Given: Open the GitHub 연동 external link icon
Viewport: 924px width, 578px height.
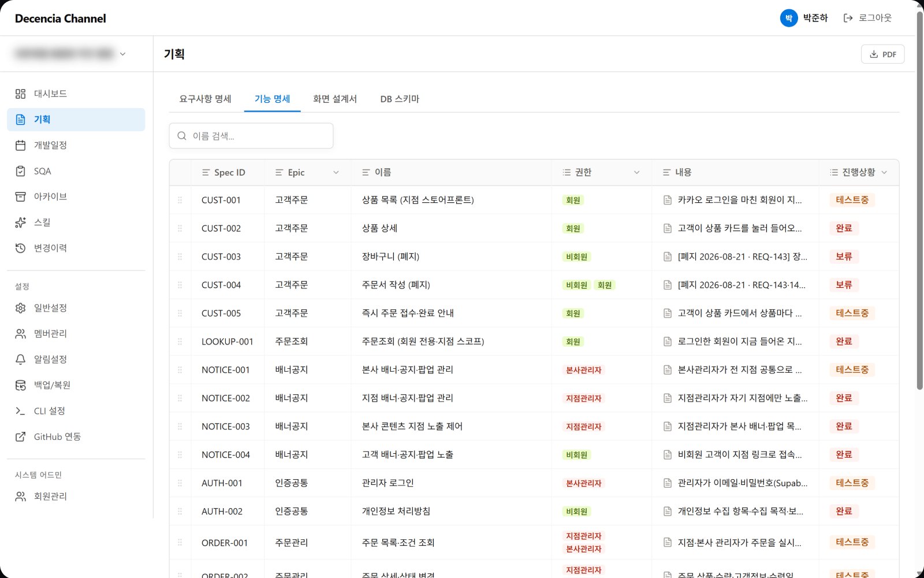Looking at the screenshot, I should pos(21,437).
